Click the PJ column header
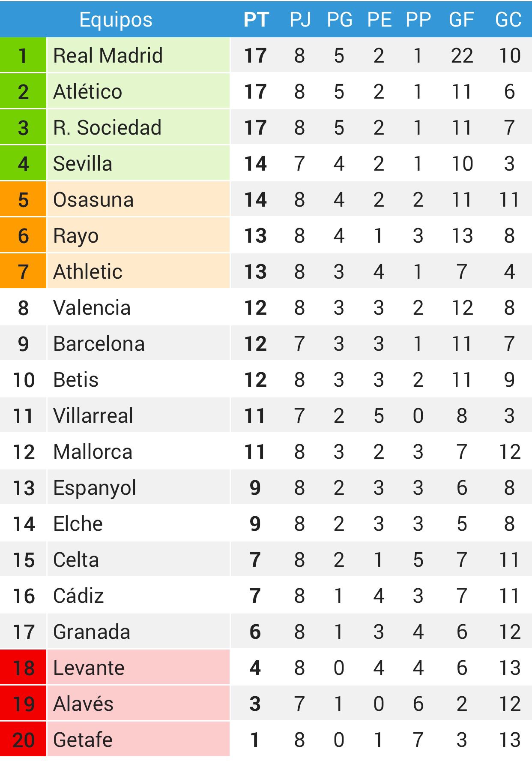This screenshot has width=532, height=761. click(x=300, y=20)
